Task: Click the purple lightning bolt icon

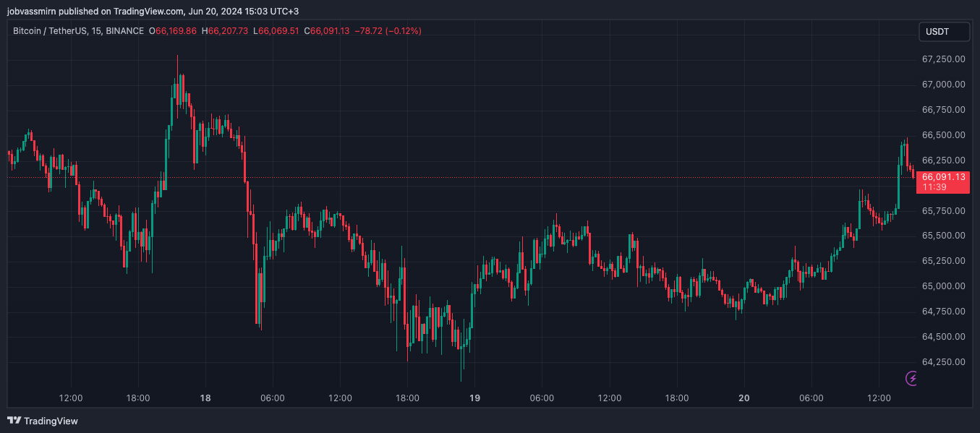Action: pyautogui.click(x=912, y=378)
